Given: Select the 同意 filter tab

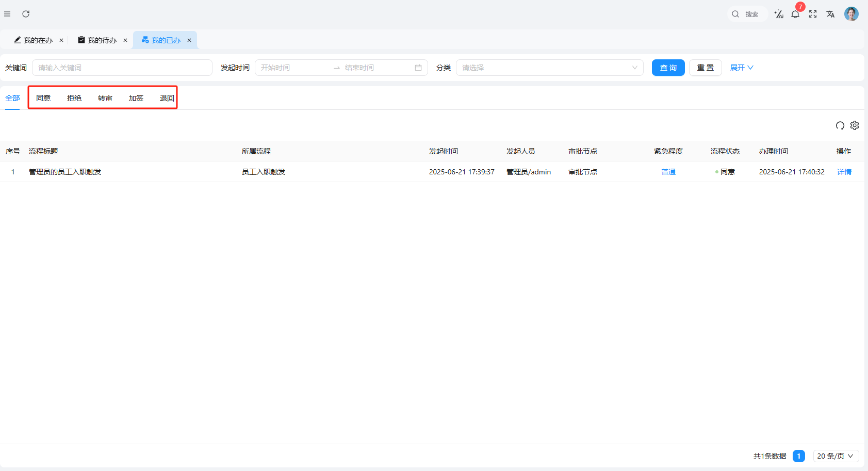Looking at the screenshot, I should pos(43,98).
